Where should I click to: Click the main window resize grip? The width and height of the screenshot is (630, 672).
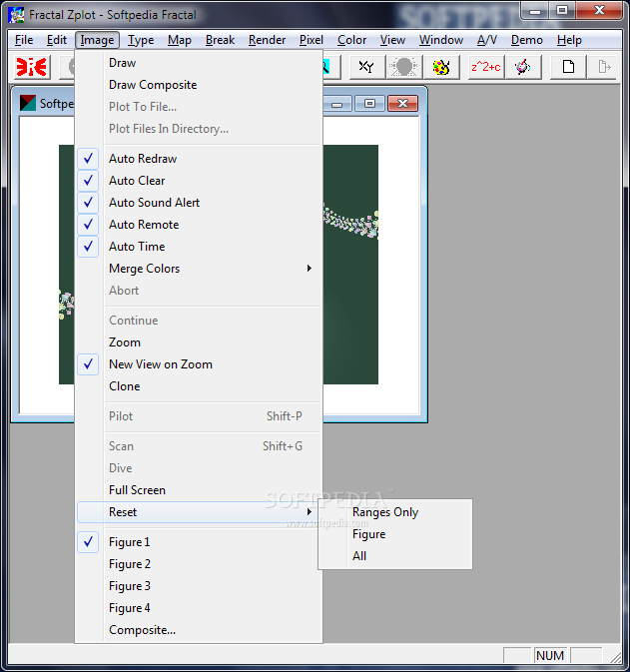(x=615, y=657)
